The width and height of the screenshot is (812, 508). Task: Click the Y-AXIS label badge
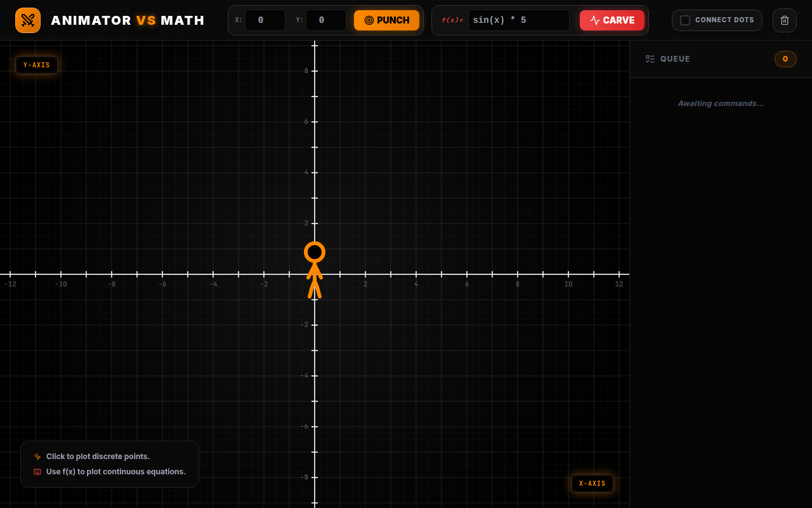coord(37,65)
